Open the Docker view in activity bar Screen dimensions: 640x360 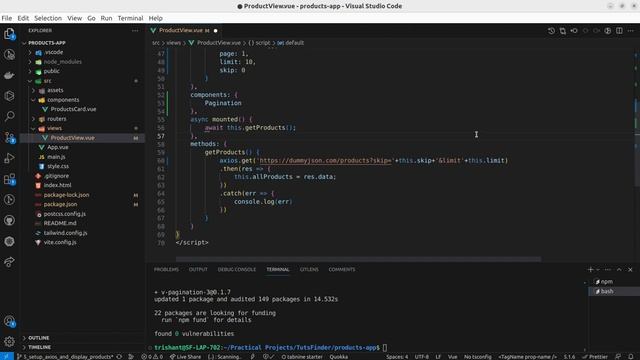click(x=9, y=75)
